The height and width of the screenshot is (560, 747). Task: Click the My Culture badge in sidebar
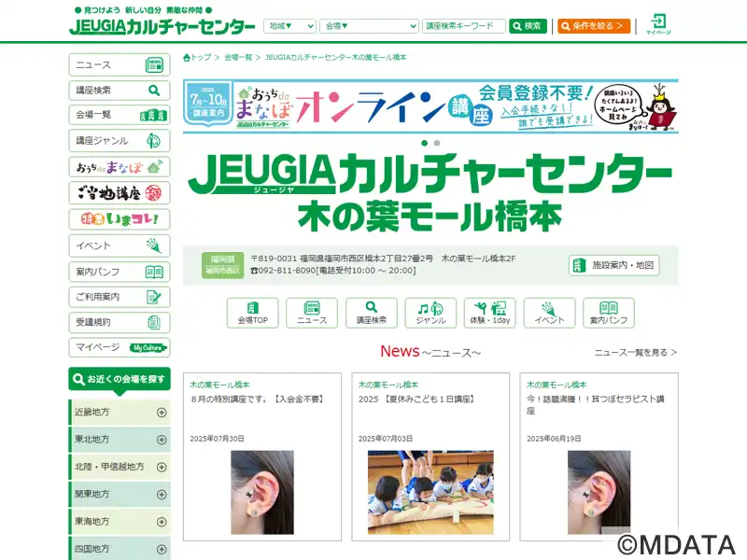point(148,347)
